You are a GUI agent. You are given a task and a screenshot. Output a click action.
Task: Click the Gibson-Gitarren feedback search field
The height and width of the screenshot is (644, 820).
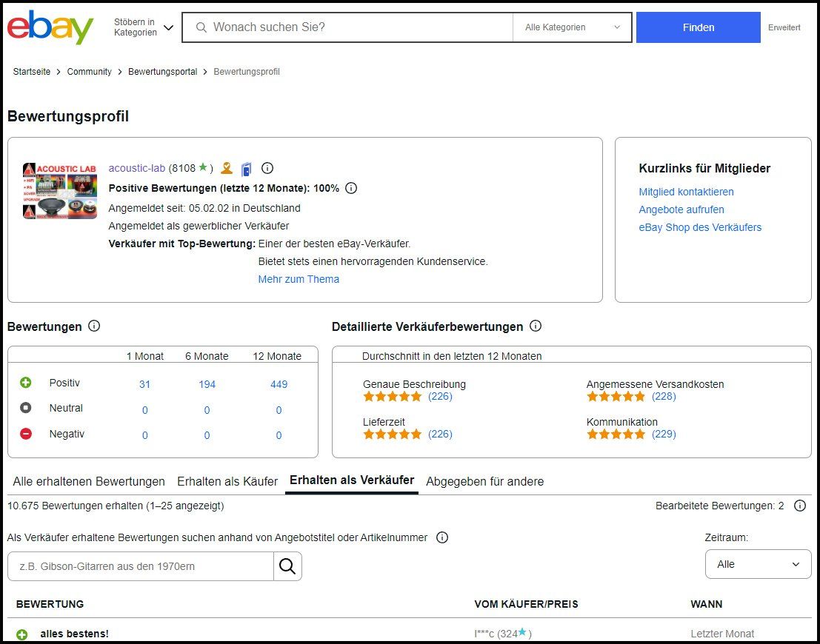pyautogui.click(x=141, y=566)
